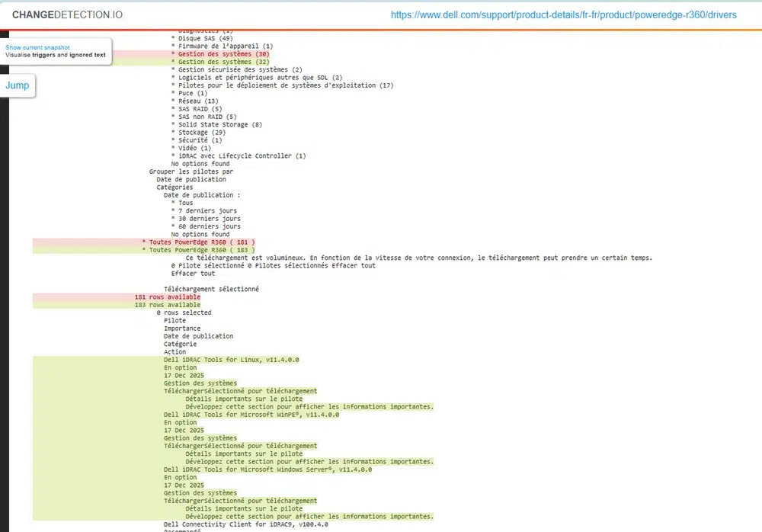Select 'iDRAC avec Lifecycle Controller (1)' line
The image size is (762, 532).
coord(239,155)
